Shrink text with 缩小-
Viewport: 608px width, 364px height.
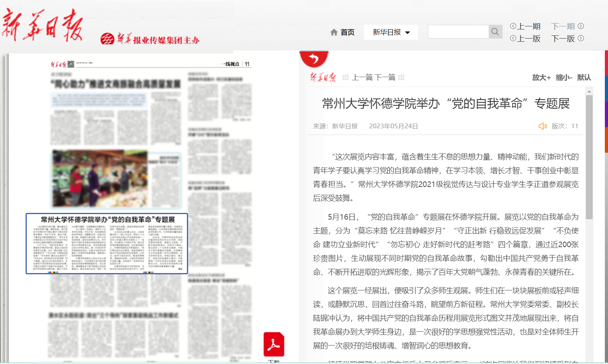[564, 78]
